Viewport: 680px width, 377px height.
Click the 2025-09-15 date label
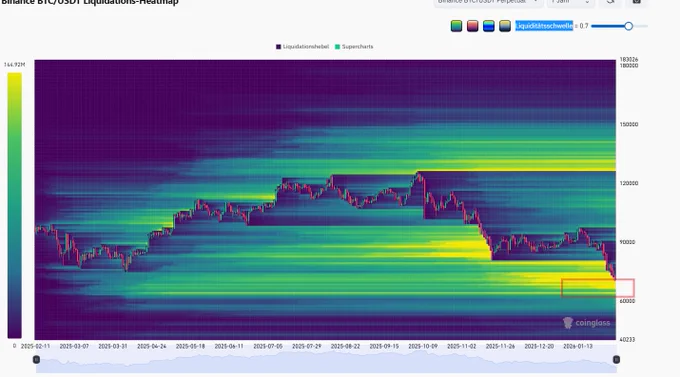(x=384, y=346)
